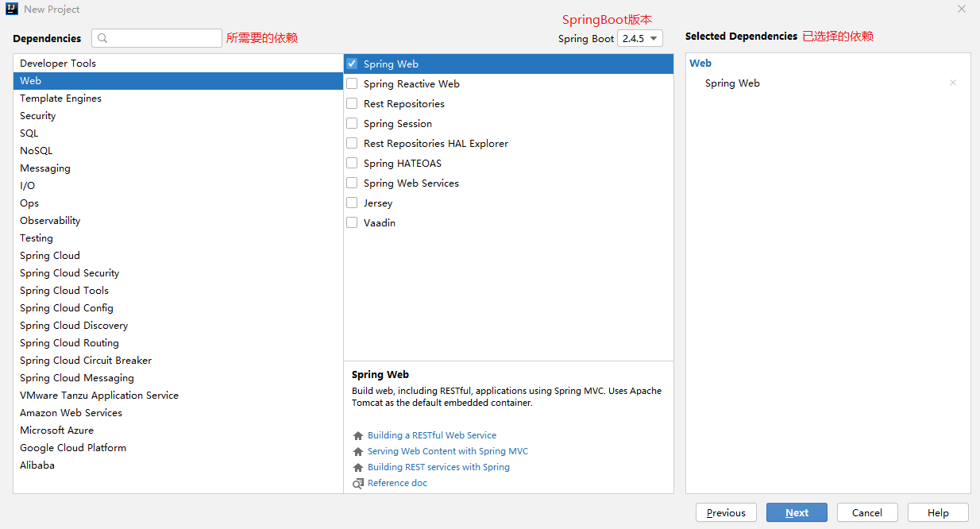980x529 pixels.
Task: Enable the Spring Reactive Web checkbox
Action: click(x=352, y=83)
